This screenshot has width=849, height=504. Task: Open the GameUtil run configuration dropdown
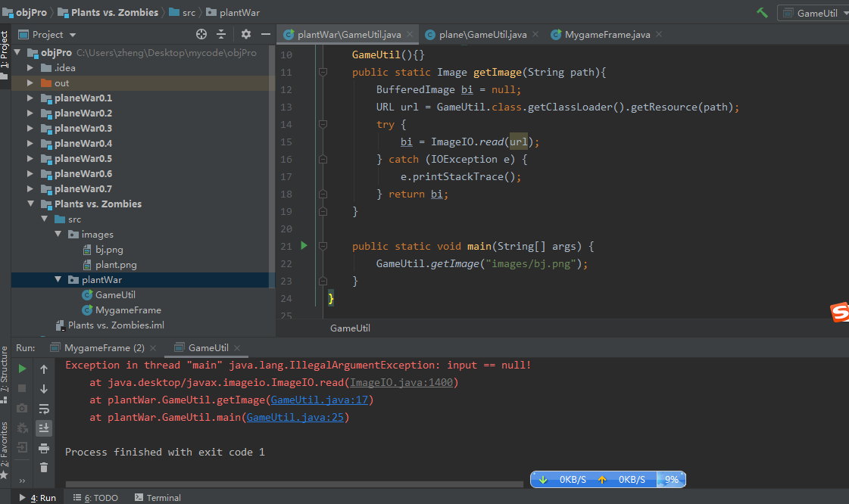tap(814, 13)
